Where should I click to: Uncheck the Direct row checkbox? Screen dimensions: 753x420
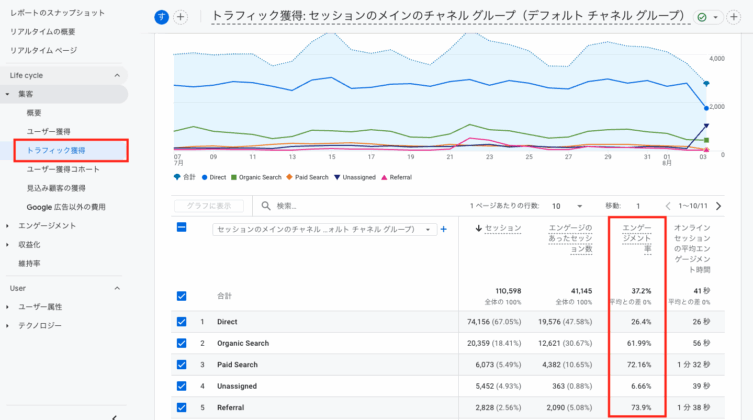pyautogui.click(x=181, y=322)
